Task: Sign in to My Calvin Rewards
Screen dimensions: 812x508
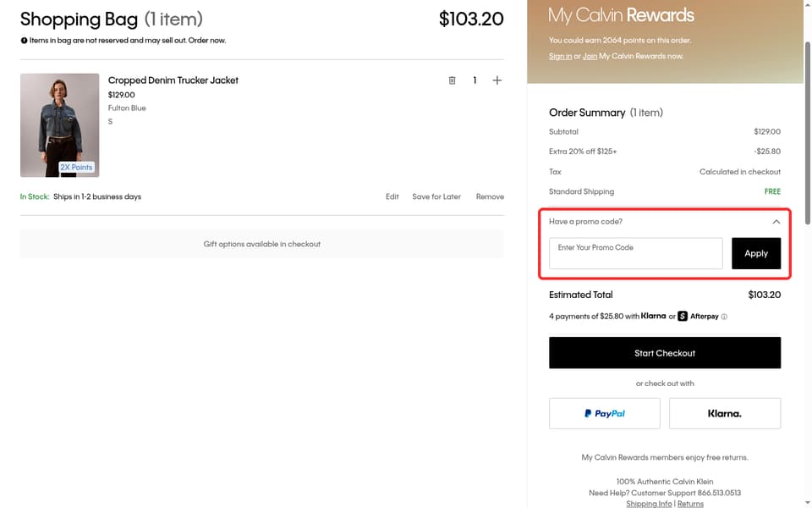Action: click(560, 56)
